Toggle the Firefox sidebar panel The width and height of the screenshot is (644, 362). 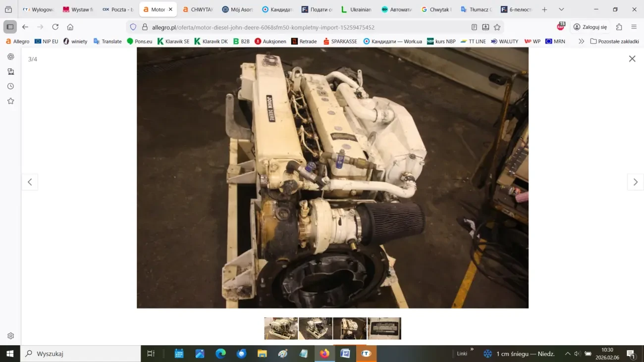10,27
